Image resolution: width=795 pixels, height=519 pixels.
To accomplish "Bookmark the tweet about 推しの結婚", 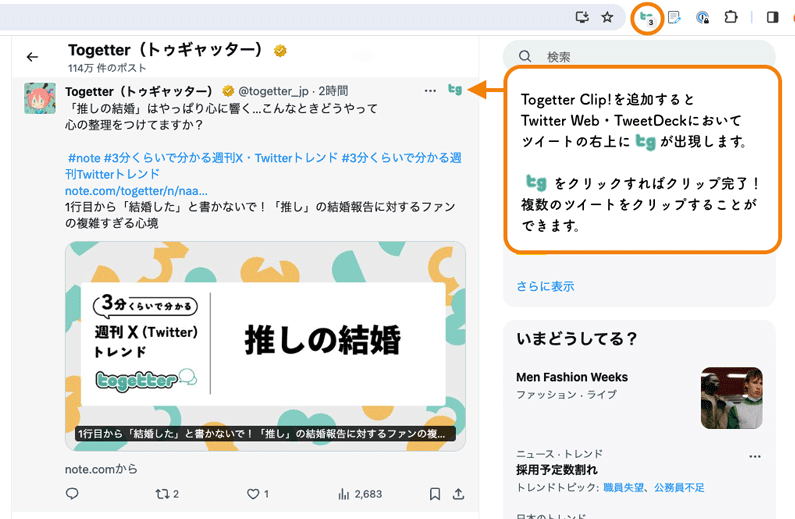I will 435,494.
